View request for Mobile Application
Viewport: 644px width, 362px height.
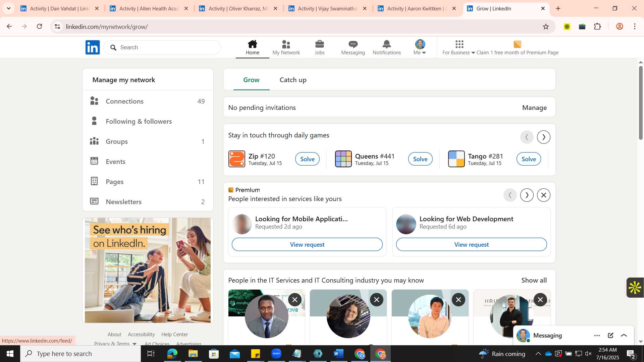(307, 244)
